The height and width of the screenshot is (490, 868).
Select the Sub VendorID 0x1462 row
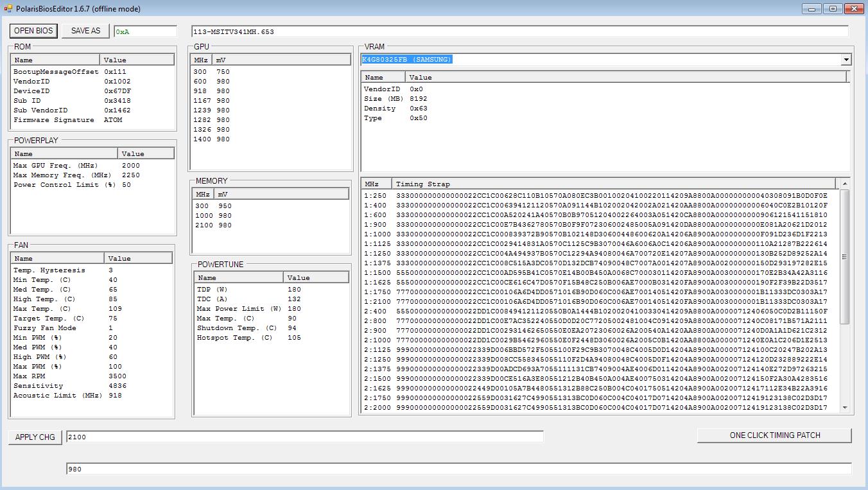coord(92,110)
